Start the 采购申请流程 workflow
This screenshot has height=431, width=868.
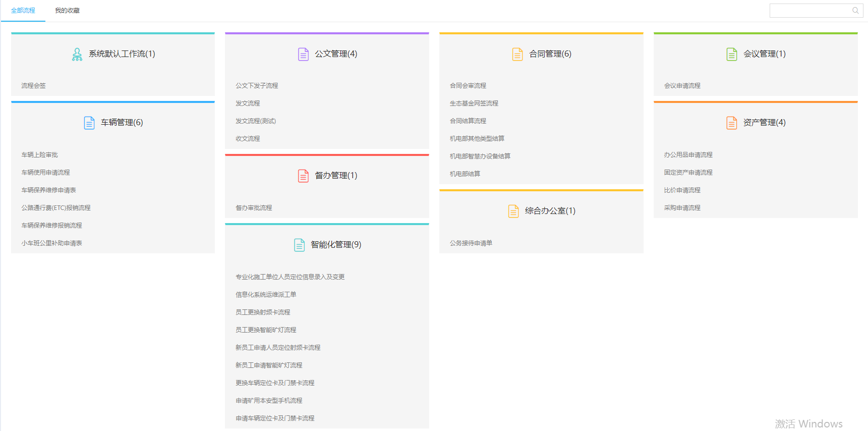(x=682, y=208)
